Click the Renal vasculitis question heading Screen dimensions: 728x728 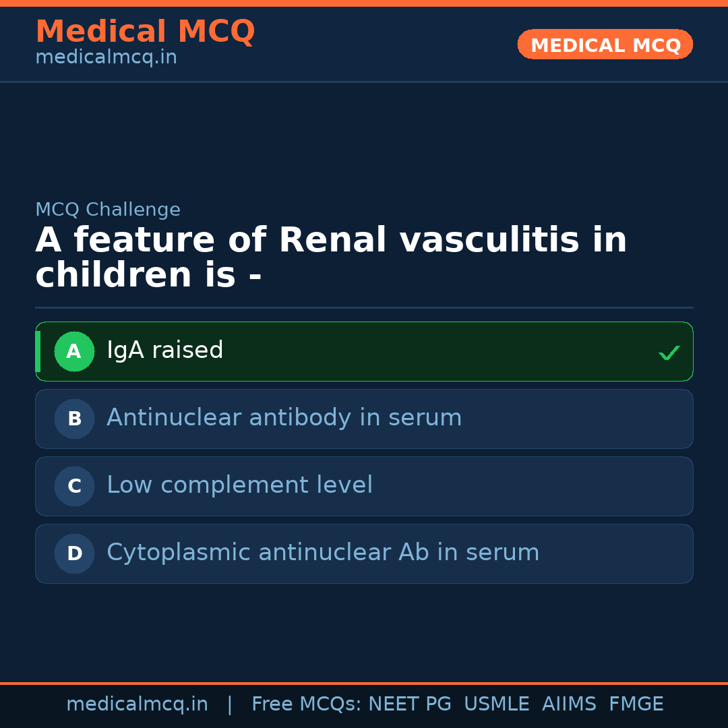click(330, 258)
